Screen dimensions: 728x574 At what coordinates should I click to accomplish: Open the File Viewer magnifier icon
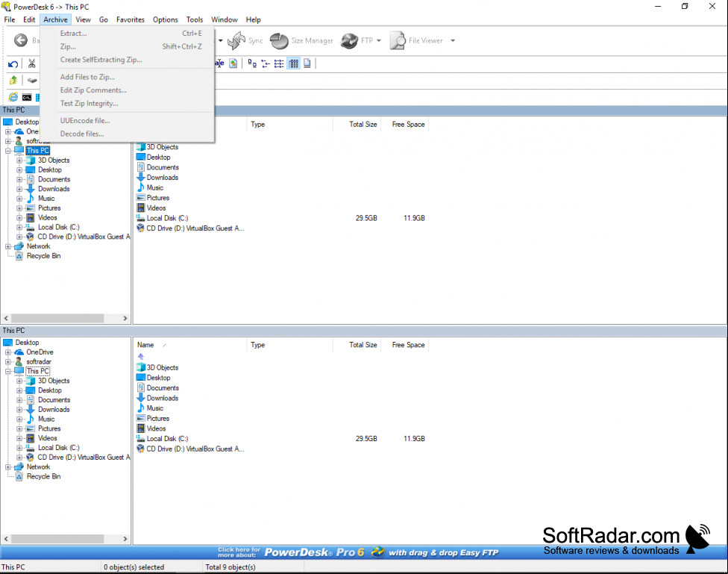(398, 40)
